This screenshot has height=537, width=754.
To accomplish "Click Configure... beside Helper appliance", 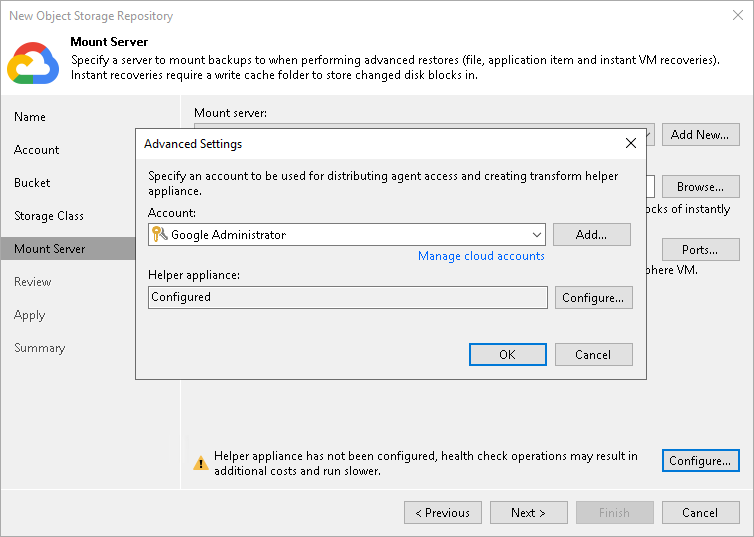I will pyautogui.click(x=593, y=298).
